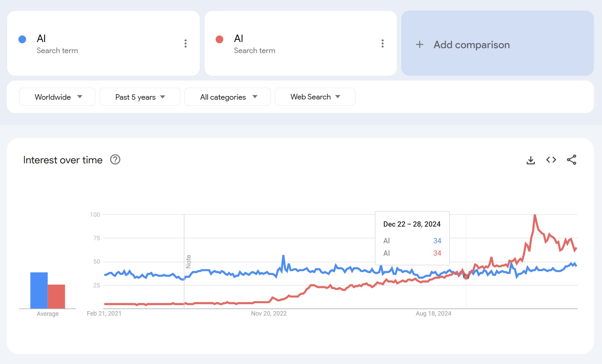The width and height of the screenshot is (602, 364).
Task: Download the Interest over time data as CSV
Action: (531, 160)
